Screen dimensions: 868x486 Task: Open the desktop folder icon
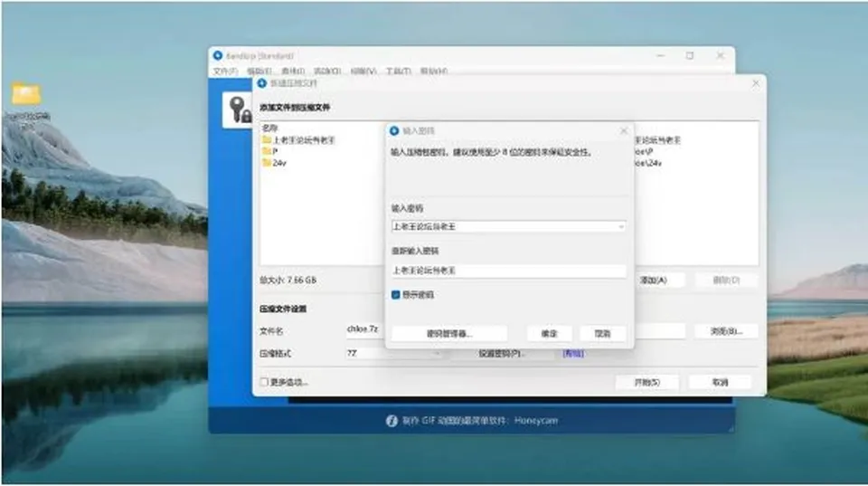click(x=26, y=94)
